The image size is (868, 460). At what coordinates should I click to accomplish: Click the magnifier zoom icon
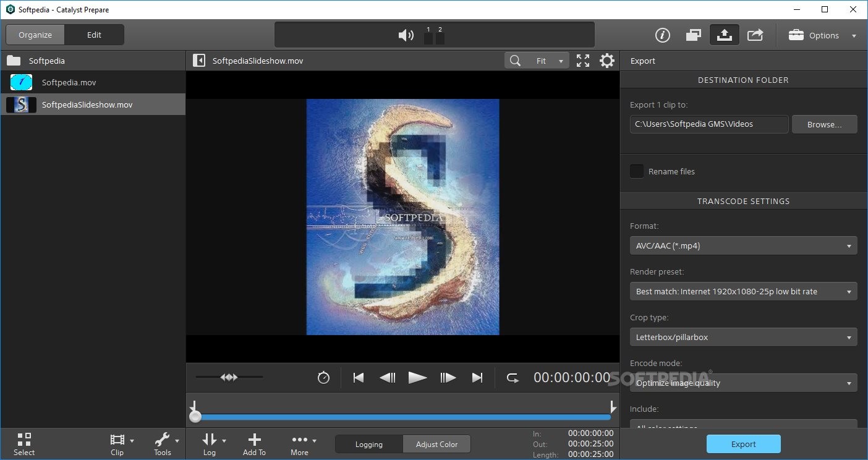point(515,61)
